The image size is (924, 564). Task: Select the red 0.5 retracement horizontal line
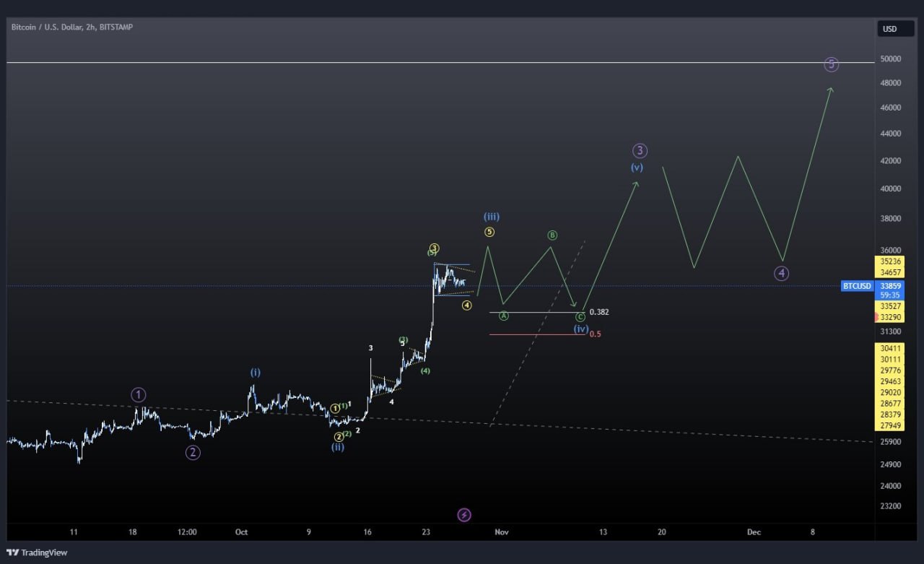[537, 334]
